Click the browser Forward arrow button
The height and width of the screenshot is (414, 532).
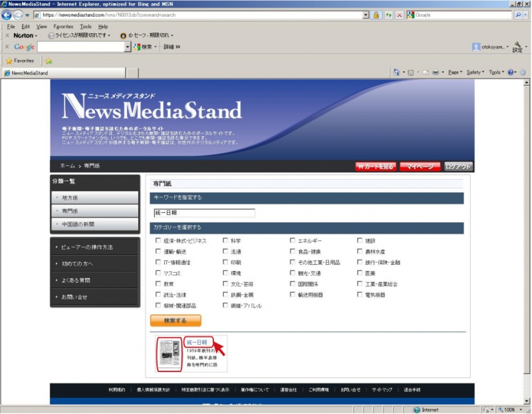tap(18, 15)
